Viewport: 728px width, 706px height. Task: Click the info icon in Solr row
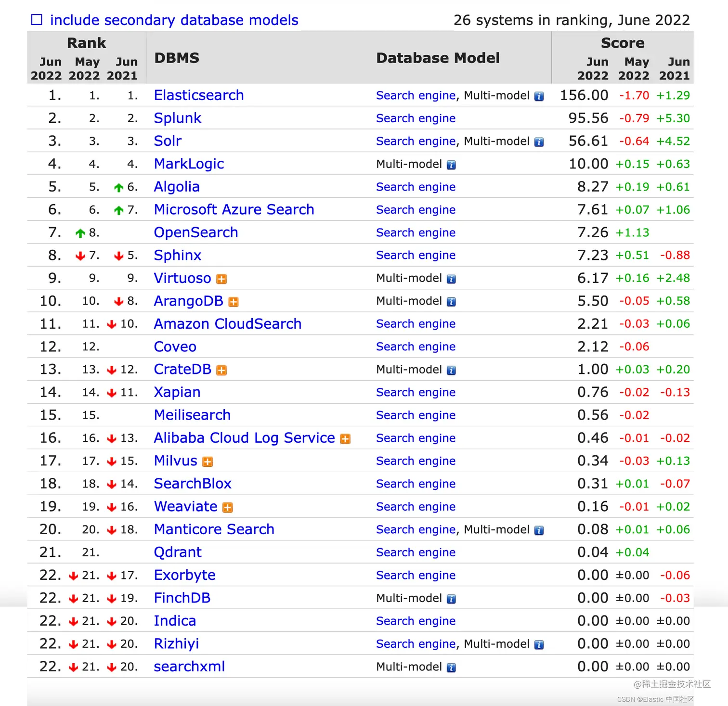(539, 142)
